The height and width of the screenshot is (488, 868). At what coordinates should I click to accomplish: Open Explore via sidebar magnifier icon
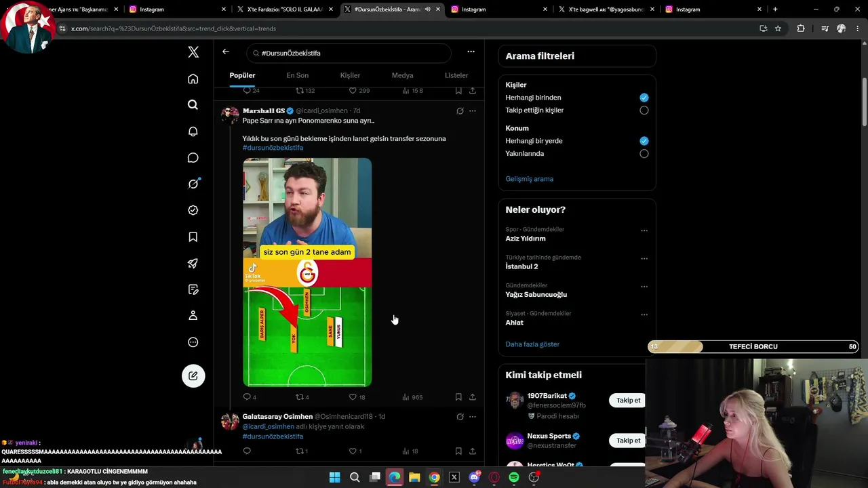pos(193,105)
